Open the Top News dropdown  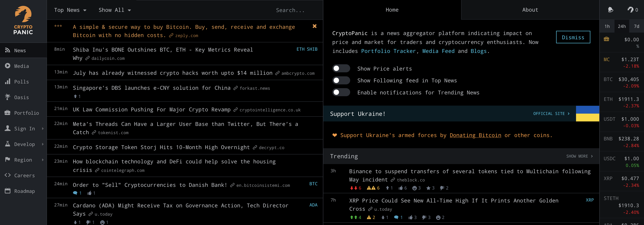(70, 10)
